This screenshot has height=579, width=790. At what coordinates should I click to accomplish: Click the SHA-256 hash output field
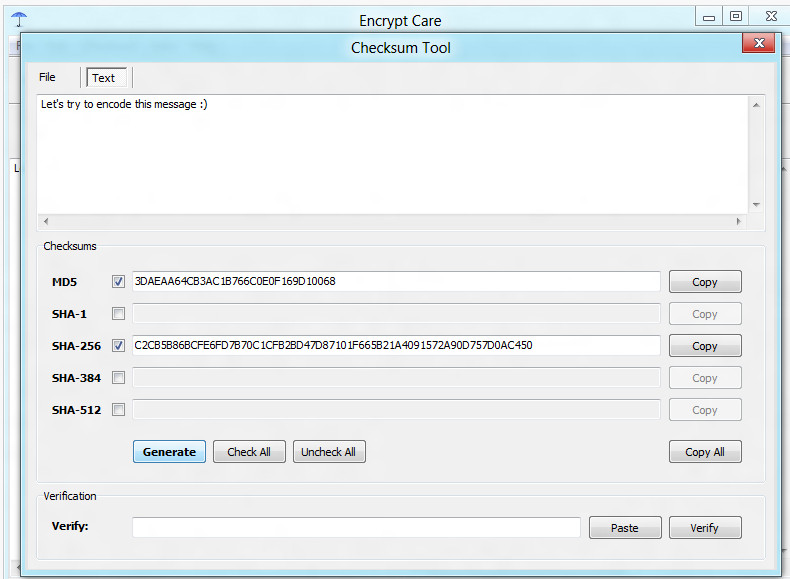click(x=396, y=345)
